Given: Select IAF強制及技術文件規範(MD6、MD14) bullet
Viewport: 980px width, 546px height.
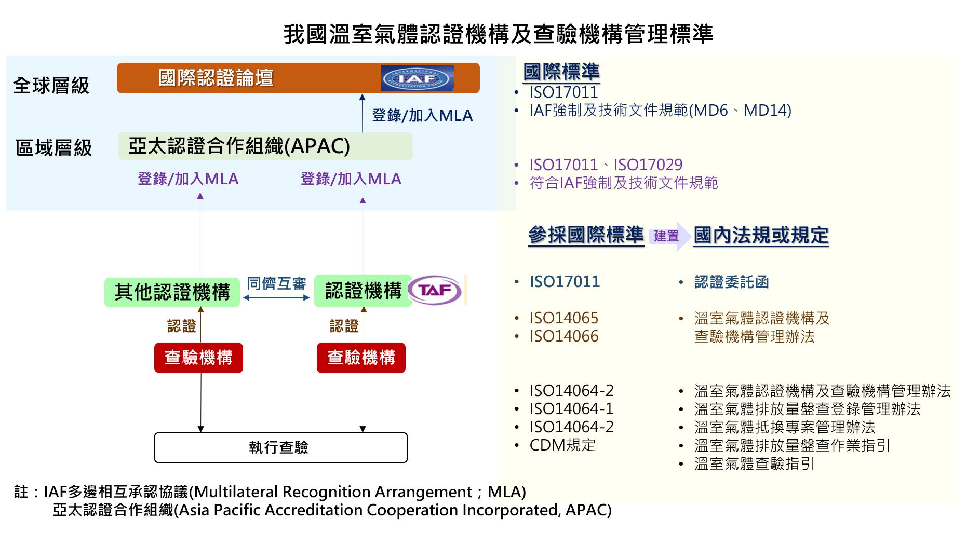Looking at the screenshot, I should [660, 111].
